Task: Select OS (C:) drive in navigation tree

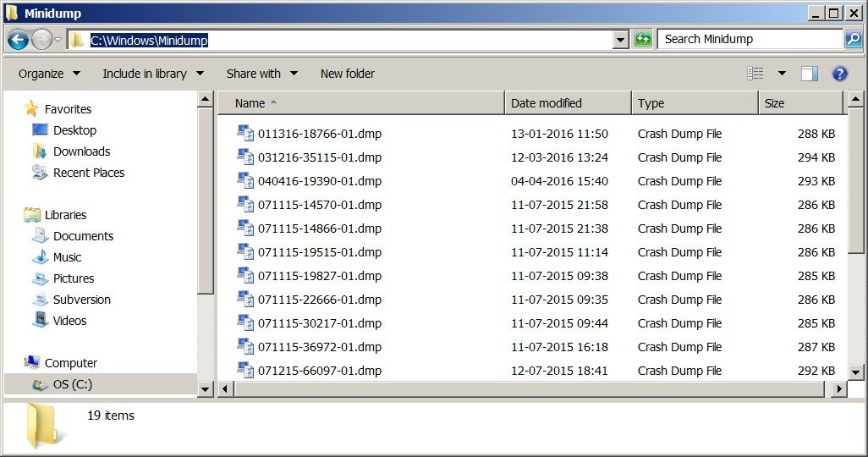Action: click(x=73, y=384)
